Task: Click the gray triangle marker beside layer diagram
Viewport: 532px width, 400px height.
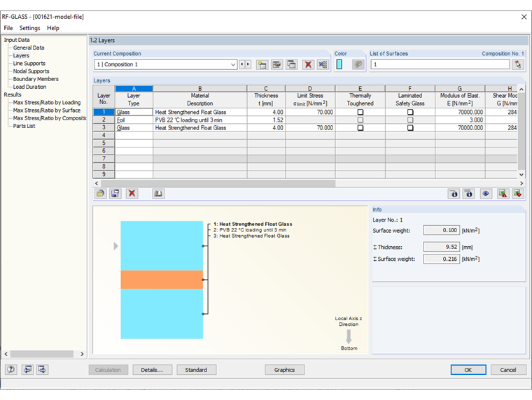Action: coord(115,246)
